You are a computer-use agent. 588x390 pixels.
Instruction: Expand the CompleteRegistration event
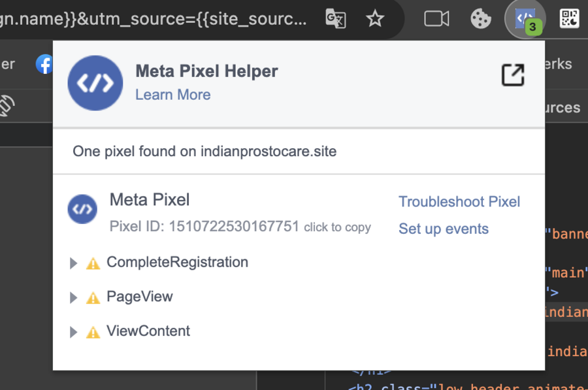[x=74, y=263]
